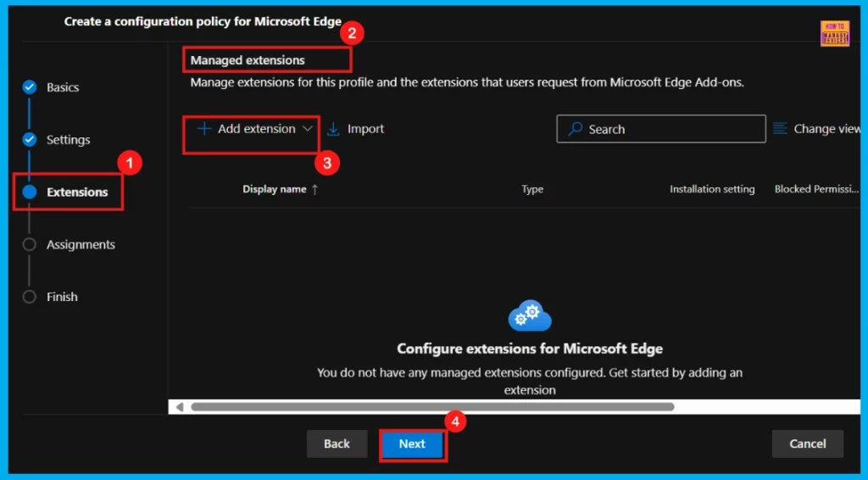This screenshot has width=868, height=480.
Task: Click the Add extension label
Action: pyautogui.click(x=256, y=128)
